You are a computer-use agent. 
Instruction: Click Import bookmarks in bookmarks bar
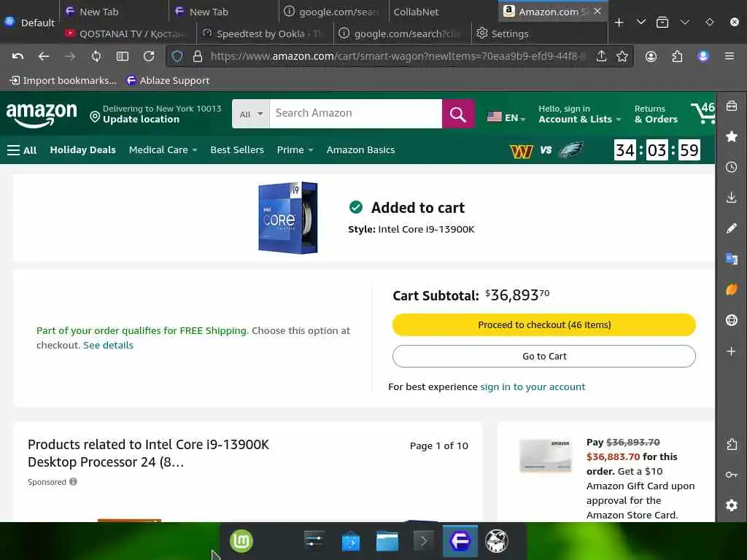[63, 80]
